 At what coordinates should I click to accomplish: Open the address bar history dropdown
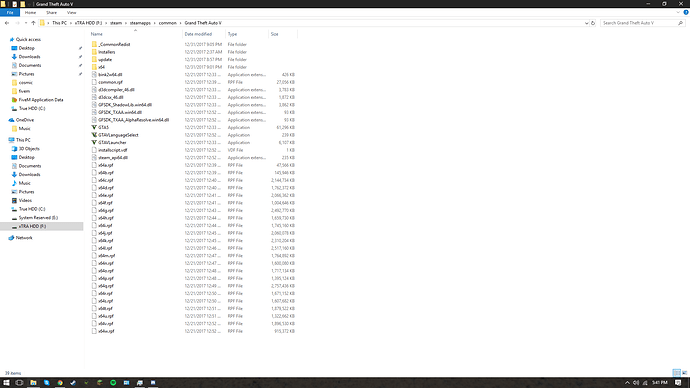(x=586, y=23)
